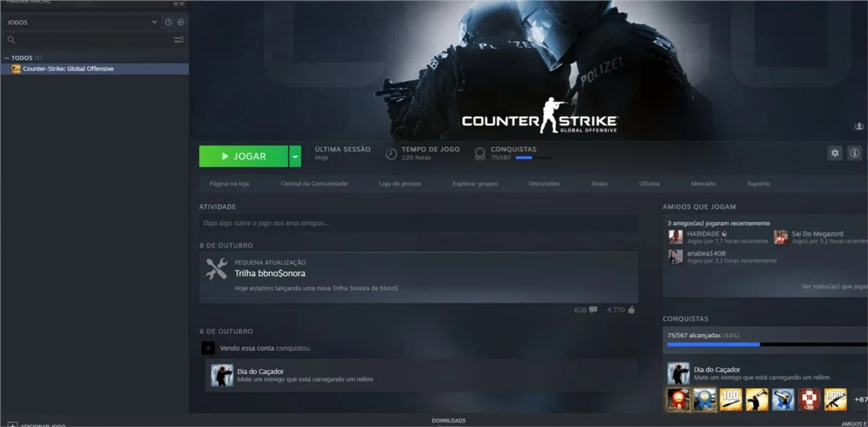
Task: Open the Página na loja tab
Action: [229, 183]
